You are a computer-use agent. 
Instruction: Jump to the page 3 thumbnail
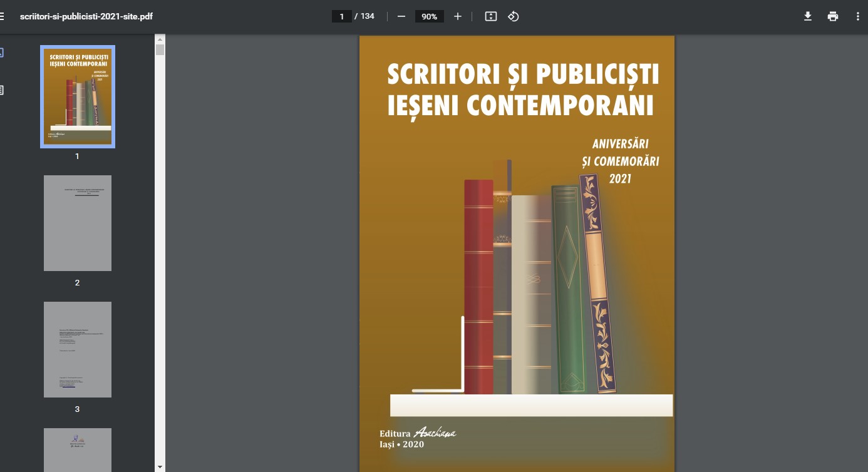point(78,349)
